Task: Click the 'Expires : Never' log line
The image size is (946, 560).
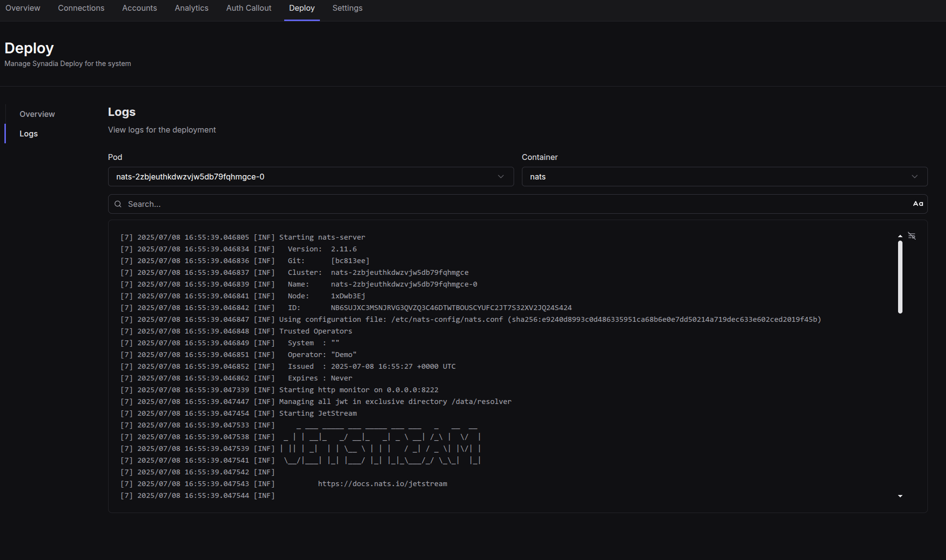Action: tap(236, 378)
